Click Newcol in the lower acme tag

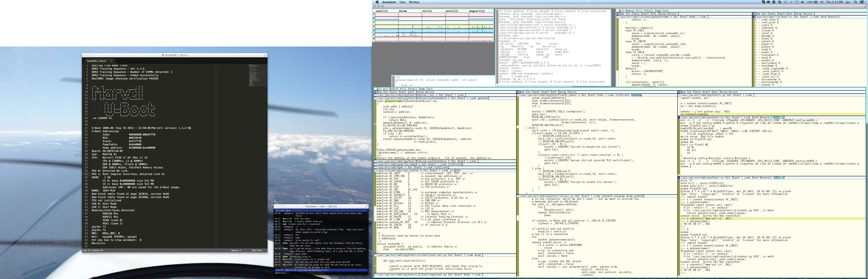[x=394, y=89]
